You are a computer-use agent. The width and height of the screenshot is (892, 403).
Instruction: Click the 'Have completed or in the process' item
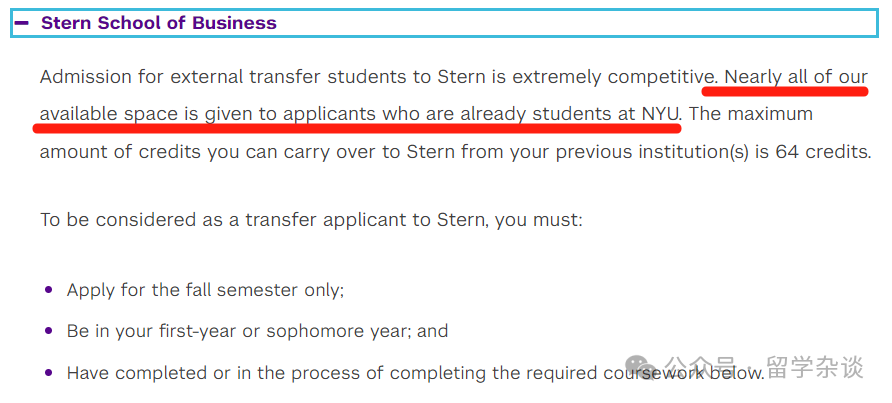point(416,373)
